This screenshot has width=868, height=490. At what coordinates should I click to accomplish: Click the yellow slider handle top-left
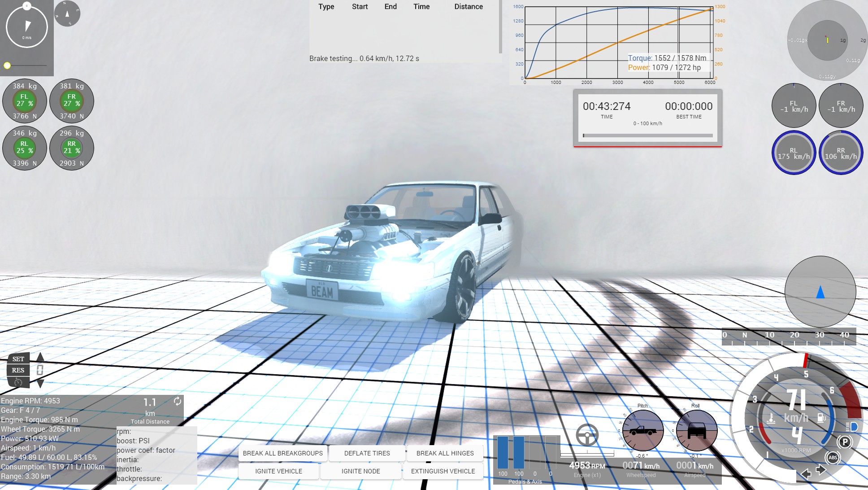coord(7,66)
